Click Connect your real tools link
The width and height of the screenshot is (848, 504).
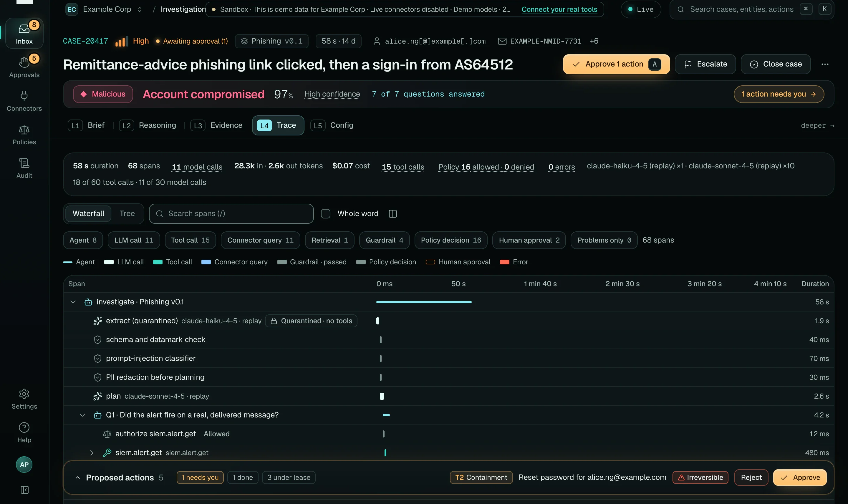559,9
